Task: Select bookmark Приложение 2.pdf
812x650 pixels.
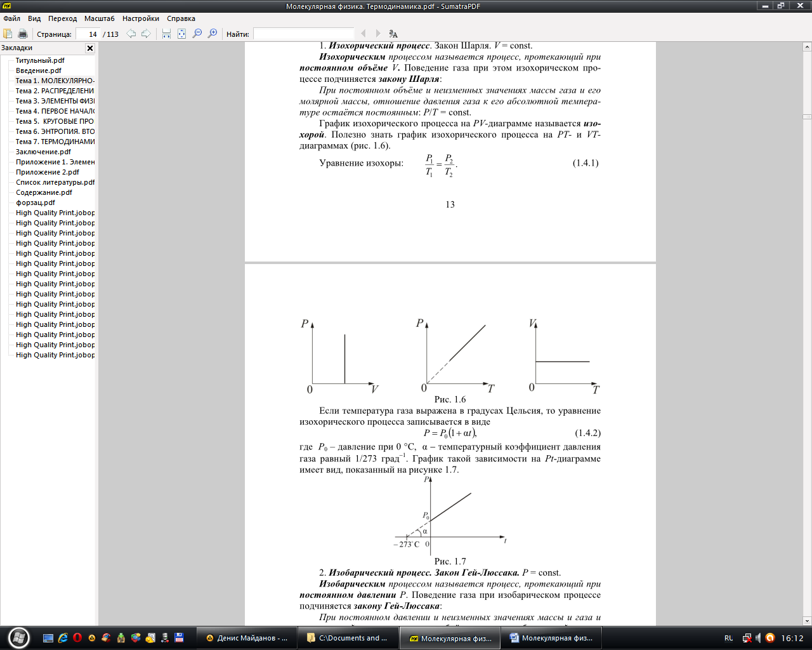Action: coord(48,172)
